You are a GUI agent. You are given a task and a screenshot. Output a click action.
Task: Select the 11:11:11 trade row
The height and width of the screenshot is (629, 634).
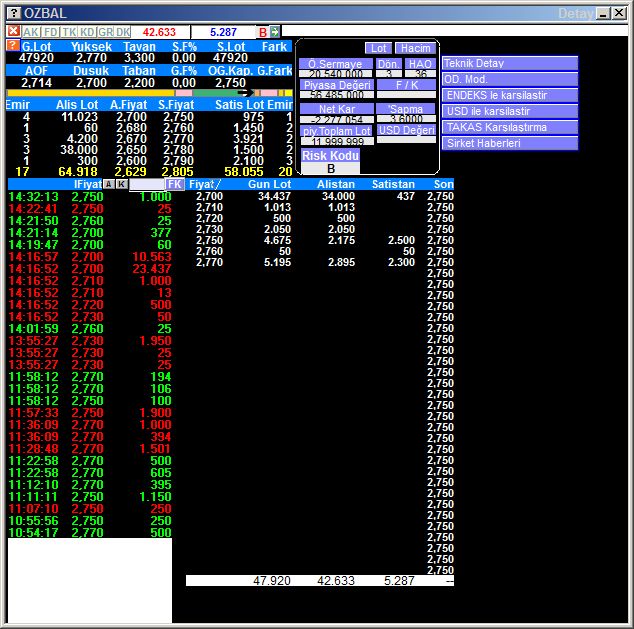pos(90,497)
